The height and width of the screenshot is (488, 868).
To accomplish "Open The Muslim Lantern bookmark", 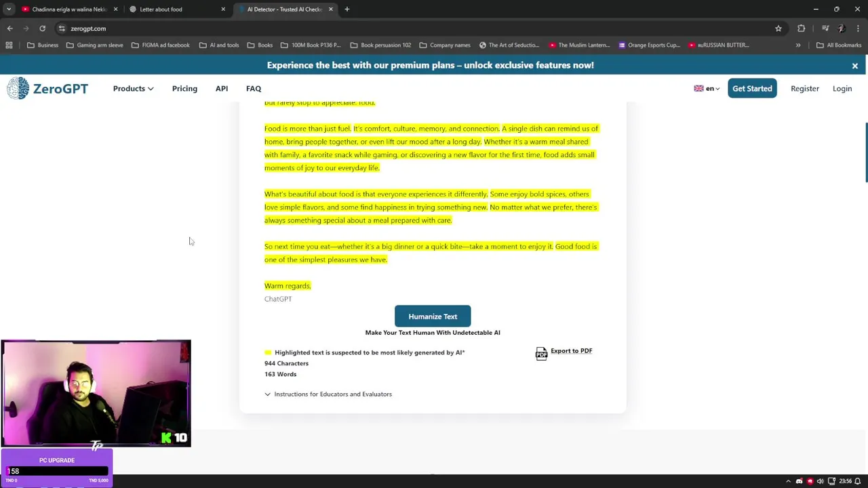I will point(579,45).
